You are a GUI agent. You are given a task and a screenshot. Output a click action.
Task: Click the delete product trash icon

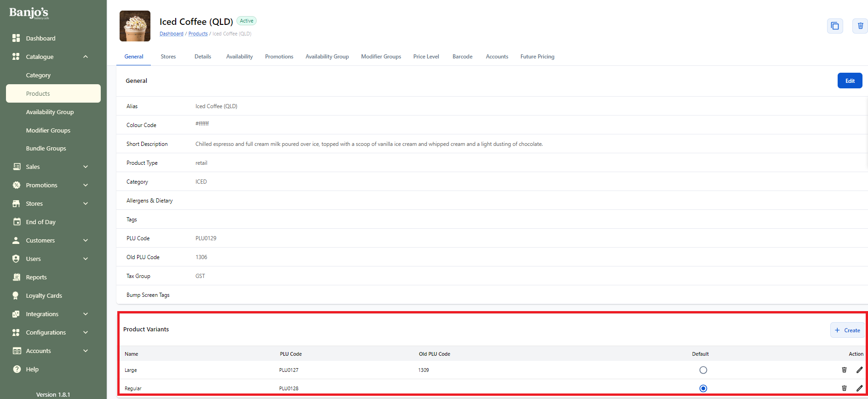pyautogui.click(x=860, y=26)
